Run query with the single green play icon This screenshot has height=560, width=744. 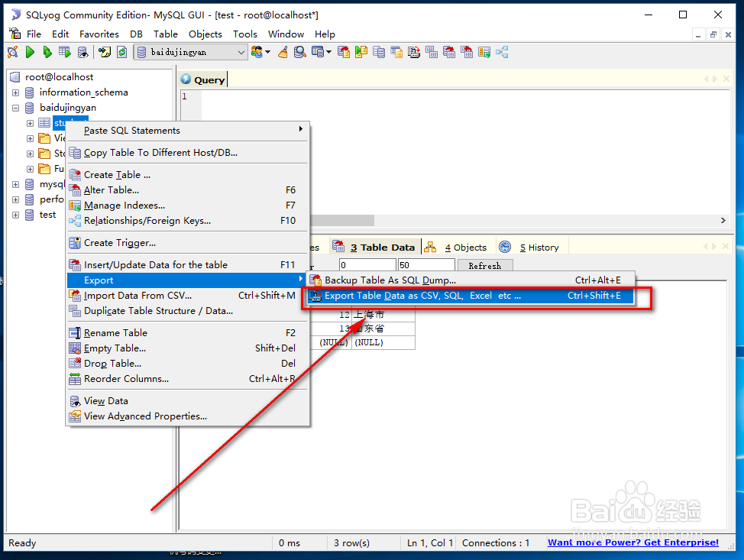click(x=30, y=52)
